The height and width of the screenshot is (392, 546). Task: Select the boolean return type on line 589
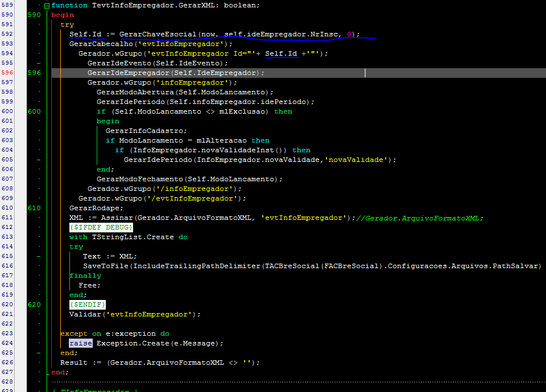(x=240, y=5)
